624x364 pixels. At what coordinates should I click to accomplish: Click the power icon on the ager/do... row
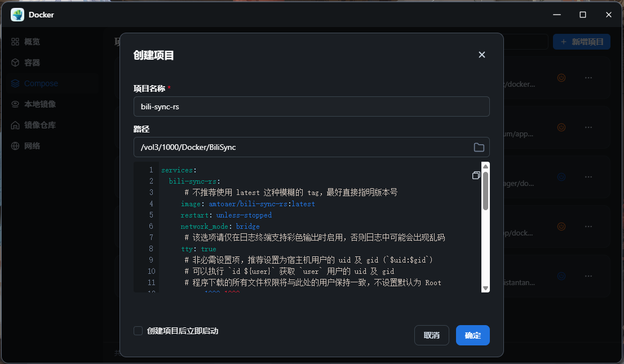click(561, 177)
